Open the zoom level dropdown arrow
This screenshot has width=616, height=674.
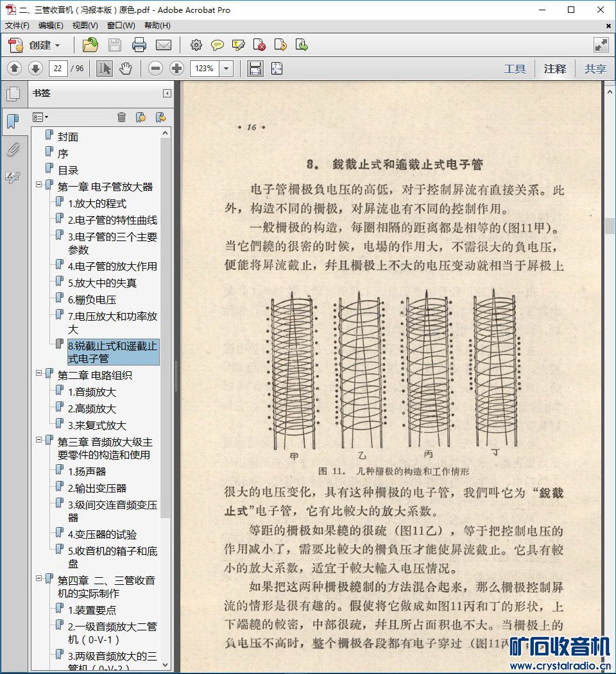(226, 69)
